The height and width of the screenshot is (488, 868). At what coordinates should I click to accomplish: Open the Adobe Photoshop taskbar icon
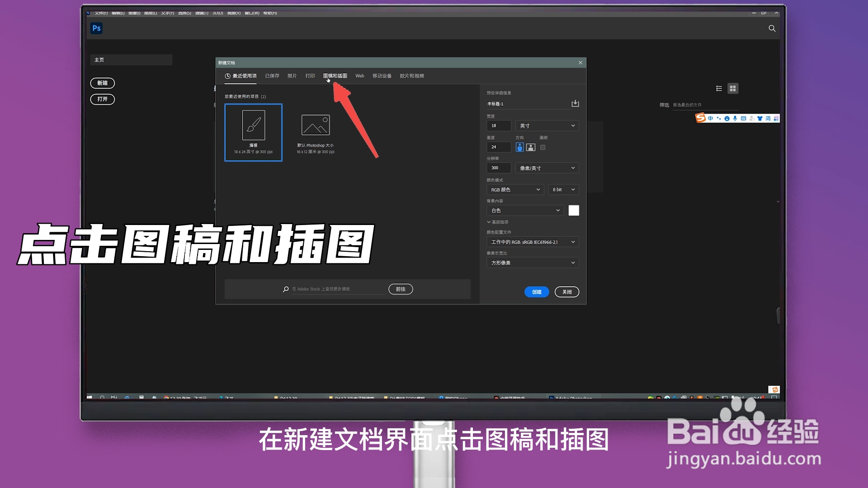(552, 398)
